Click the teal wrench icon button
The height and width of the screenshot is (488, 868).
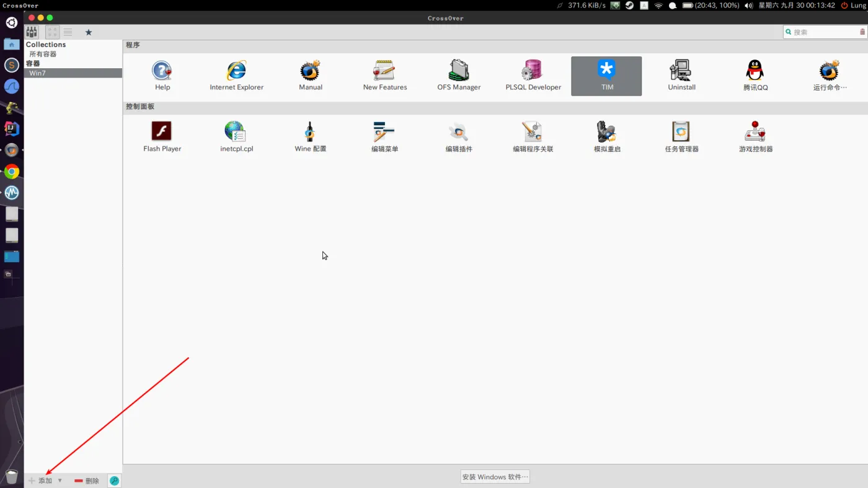point(114,481)
